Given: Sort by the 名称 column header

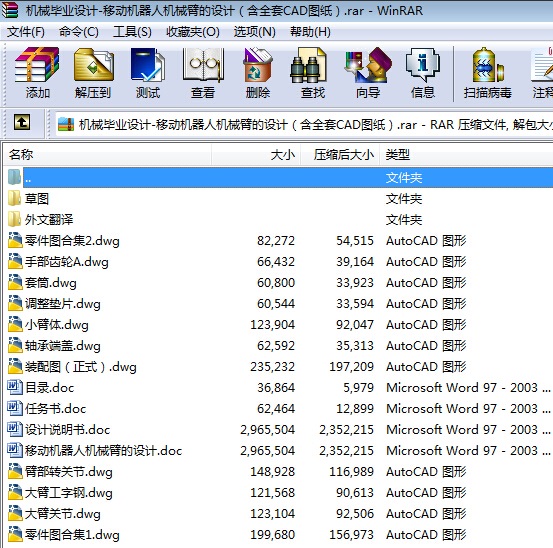Looking at the screenshot, I should [x=107, y=154].
